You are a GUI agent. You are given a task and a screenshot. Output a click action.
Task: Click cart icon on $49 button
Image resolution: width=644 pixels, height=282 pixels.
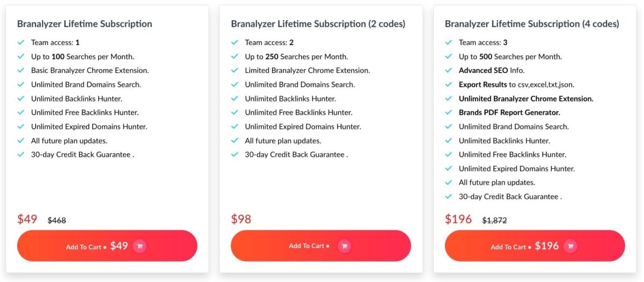click(140, 247)
